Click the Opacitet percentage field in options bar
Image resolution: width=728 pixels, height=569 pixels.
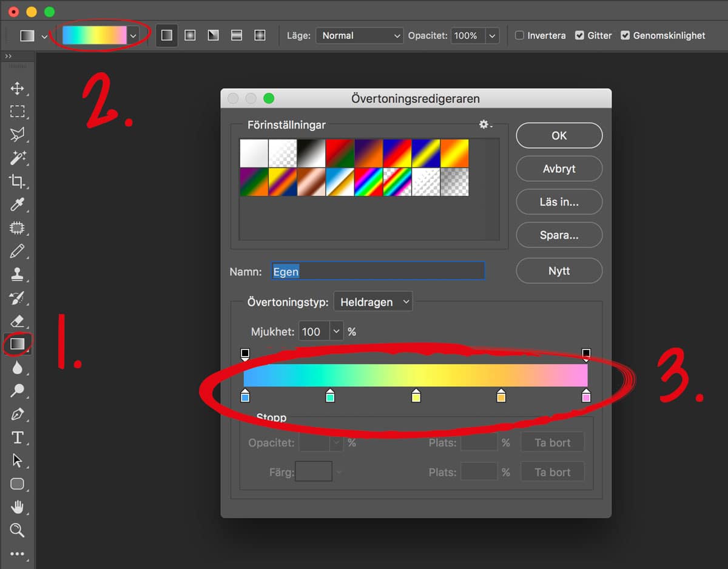click(468, 36)
